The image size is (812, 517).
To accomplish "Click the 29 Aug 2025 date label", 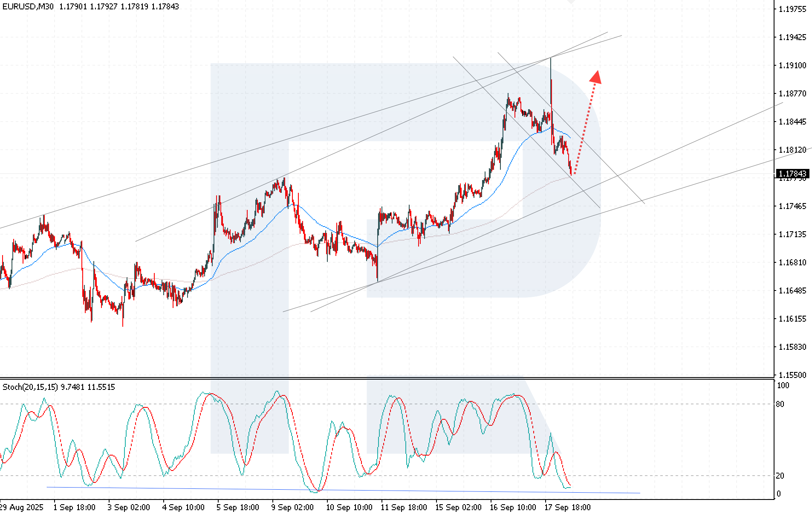I will 21,507.
